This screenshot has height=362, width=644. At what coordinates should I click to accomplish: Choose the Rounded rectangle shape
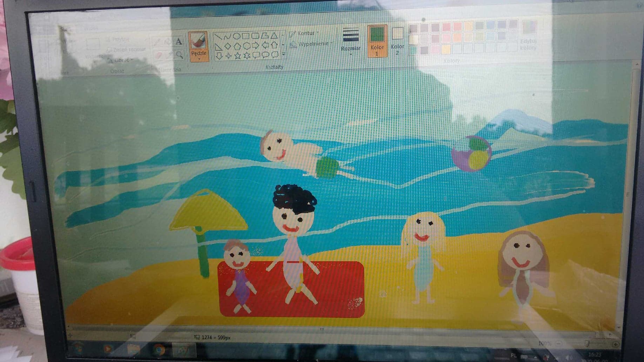[x=255, y=35]
